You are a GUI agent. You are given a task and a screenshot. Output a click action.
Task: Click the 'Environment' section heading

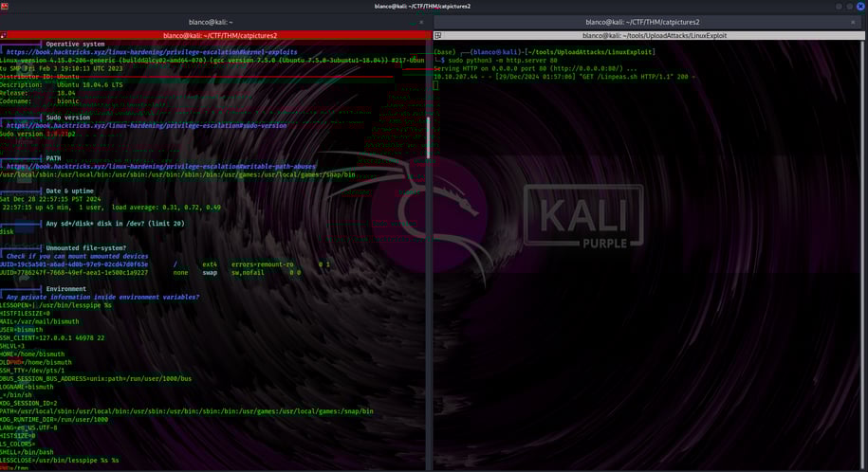coord(65,289)
